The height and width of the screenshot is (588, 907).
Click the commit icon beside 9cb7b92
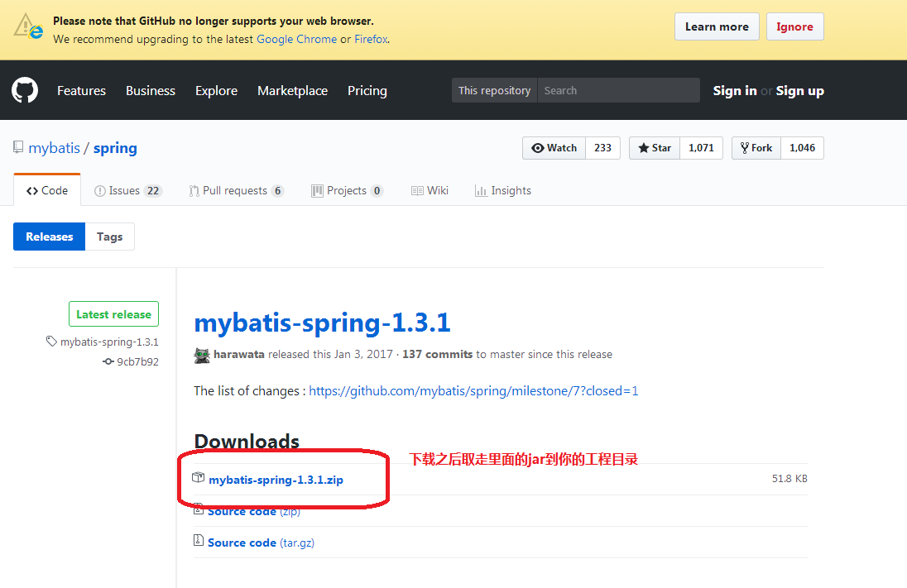coord(108,361)
